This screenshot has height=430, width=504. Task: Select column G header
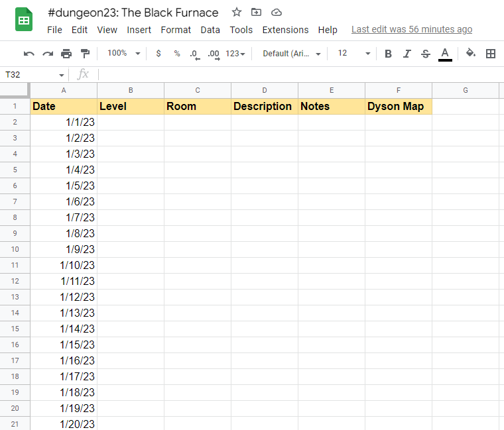[x=466, y=90]
